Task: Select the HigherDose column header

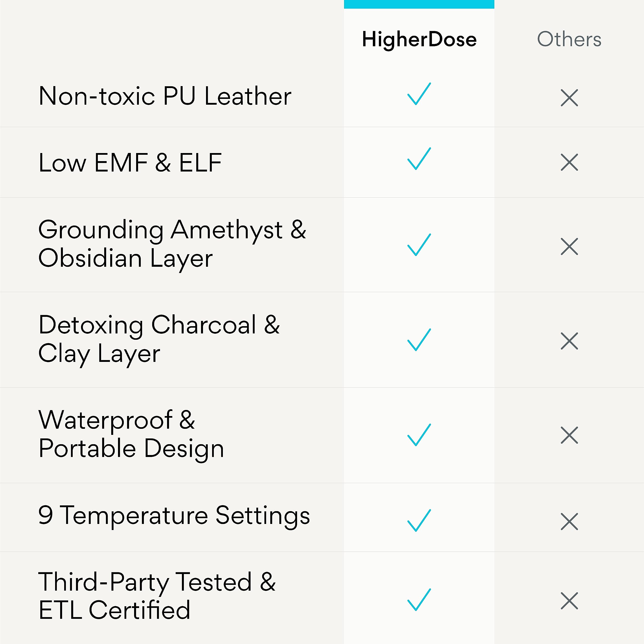Action: coord(419,39)
